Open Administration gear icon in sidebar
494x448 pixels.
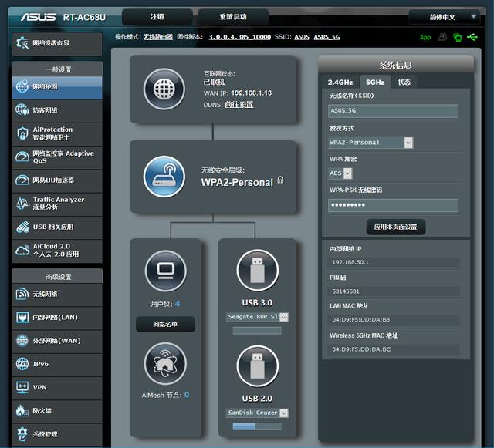[x=22, y=434]
